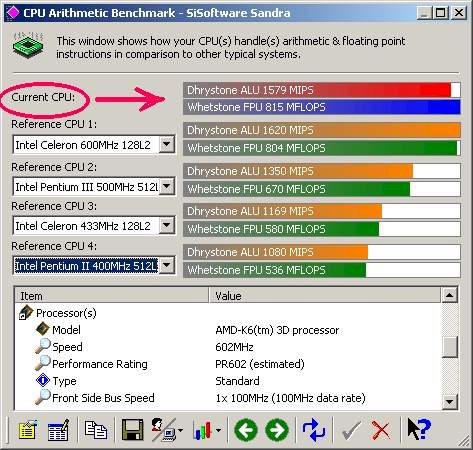Viewport: 473px width, 450px height.
Task: Click the red X cancel icon
Action: tap(381, 430)
